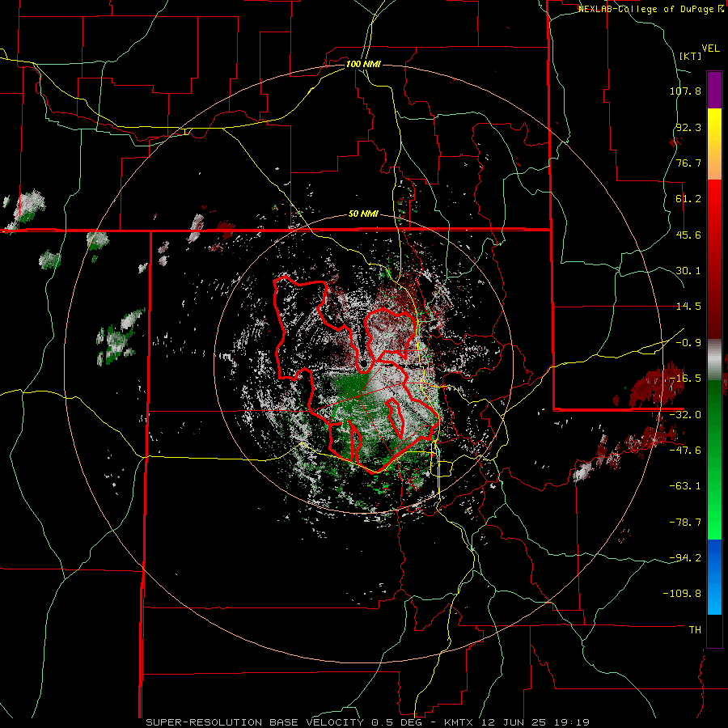Viewport: 728px width, 728px height.
Task: Click the '[KT]' units label
Action: [690, 56]
